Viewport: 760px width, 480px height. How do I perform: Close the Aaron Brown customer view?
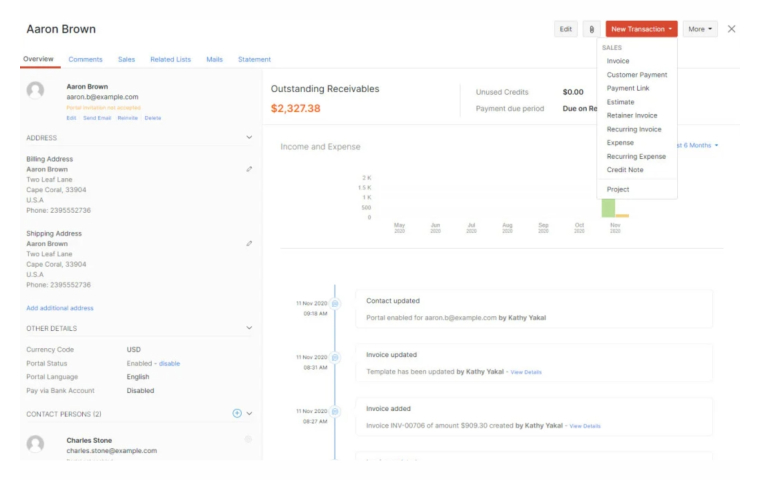point(731,29)
